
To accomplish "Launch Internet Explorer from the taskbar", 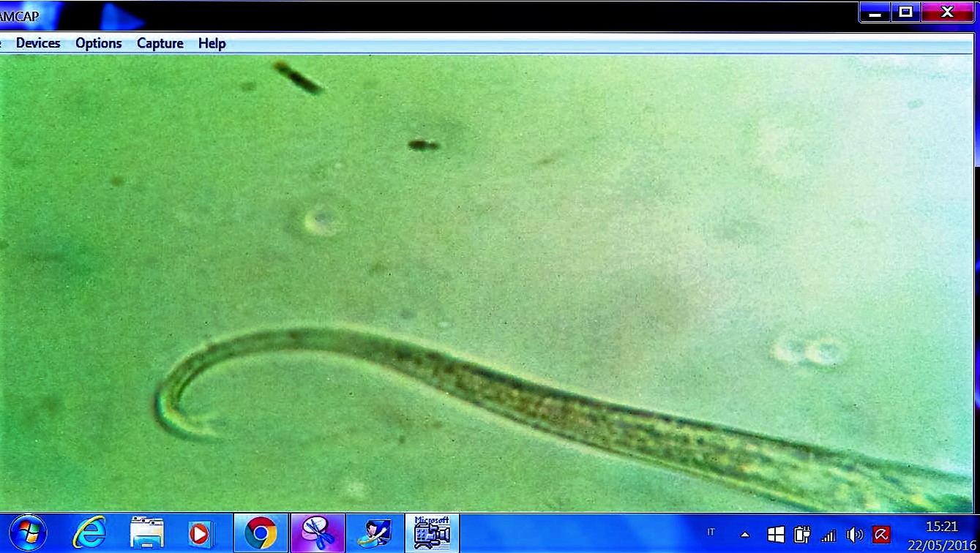I will [x=89, y=533].
